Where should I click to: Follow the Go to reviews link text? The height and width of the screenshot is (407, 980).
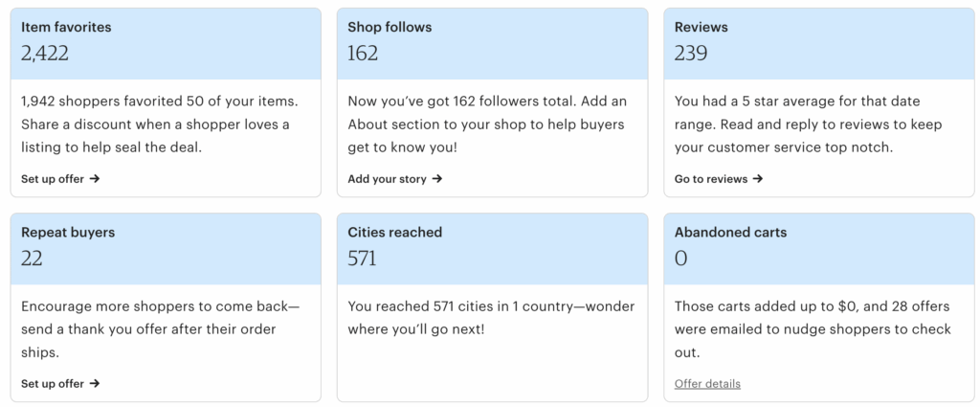[x=711, y=179]
